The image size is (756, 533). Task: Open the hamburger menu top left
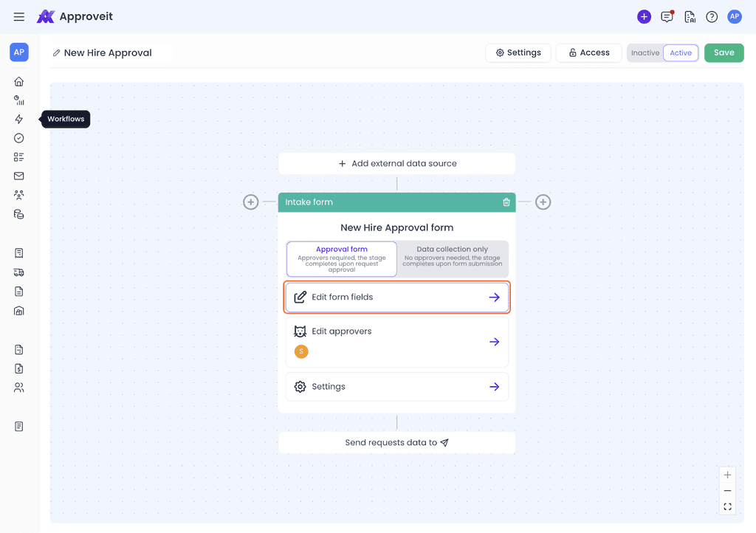pyautogui.click(x=18, y=16)
